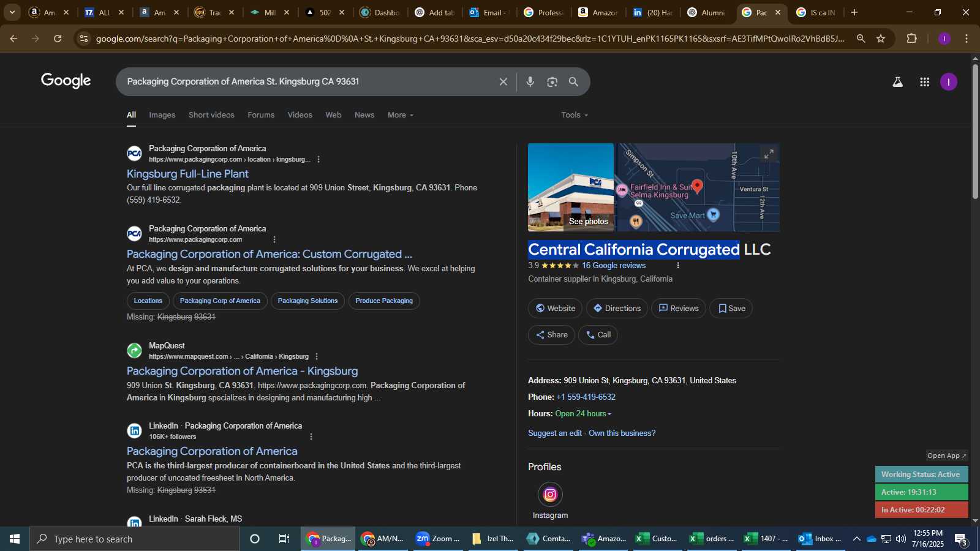Click the Windows taskbar search box

135,539
